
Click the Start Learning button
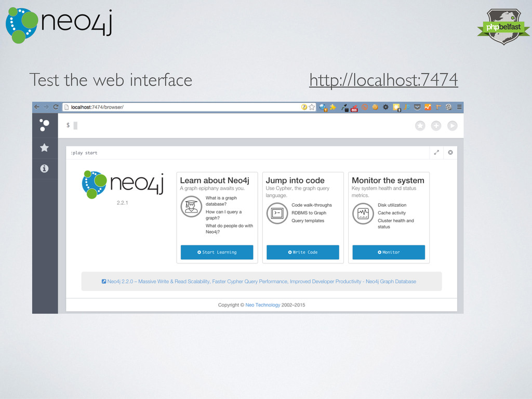point(217,252)
